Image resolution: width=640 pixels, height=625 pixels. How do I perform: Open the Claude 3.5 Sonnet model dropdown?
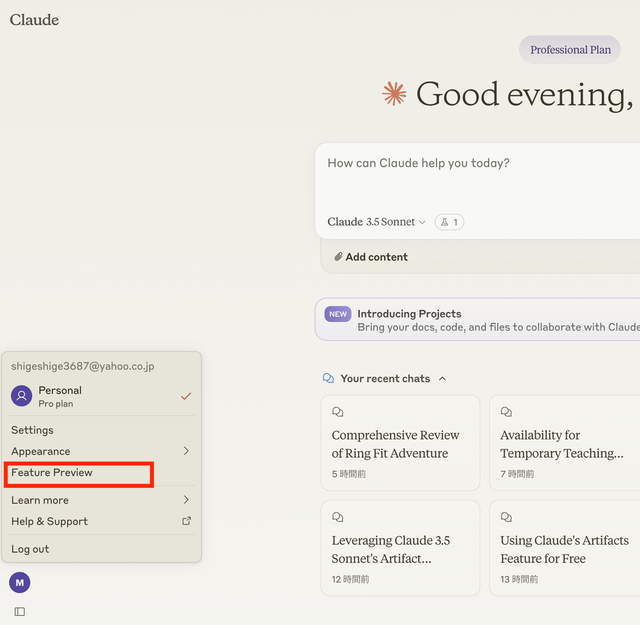376,222
